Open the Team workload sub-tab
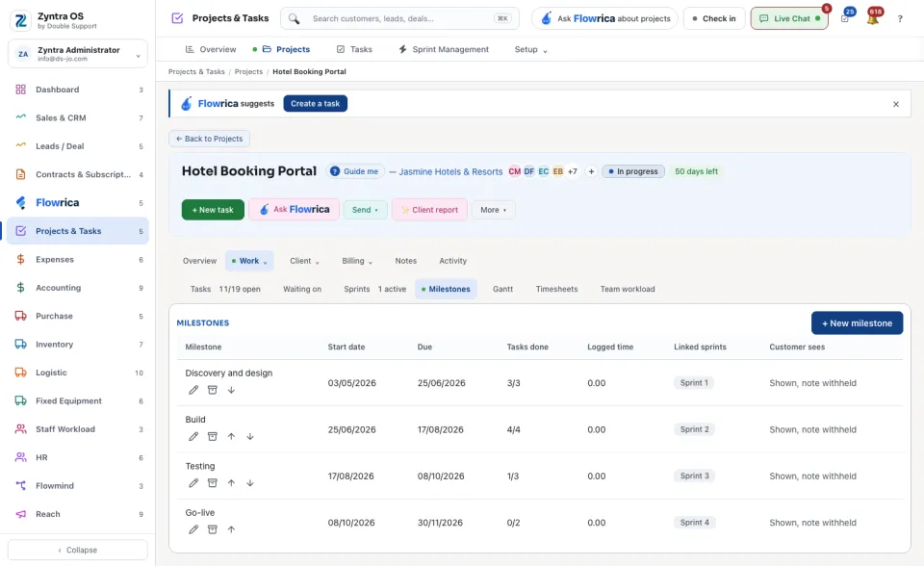Screen dimensions: 924x566 click(x=628, y=289)
